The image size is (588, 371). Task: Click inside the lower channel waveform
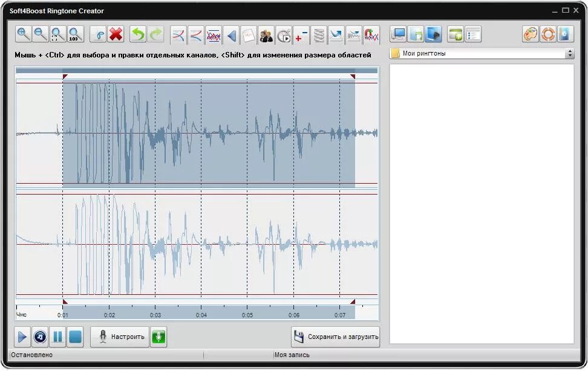(x=197, y=244)
